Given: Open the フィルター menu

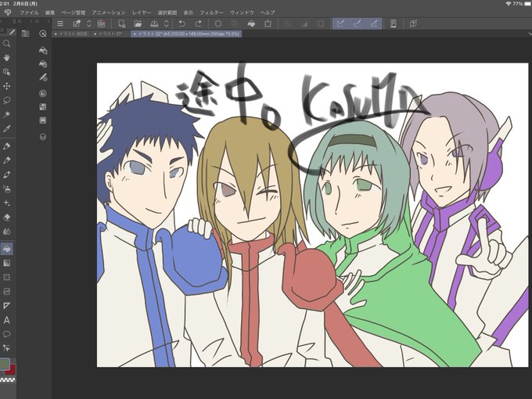Looking at the screenshot, I should [211, 13].
